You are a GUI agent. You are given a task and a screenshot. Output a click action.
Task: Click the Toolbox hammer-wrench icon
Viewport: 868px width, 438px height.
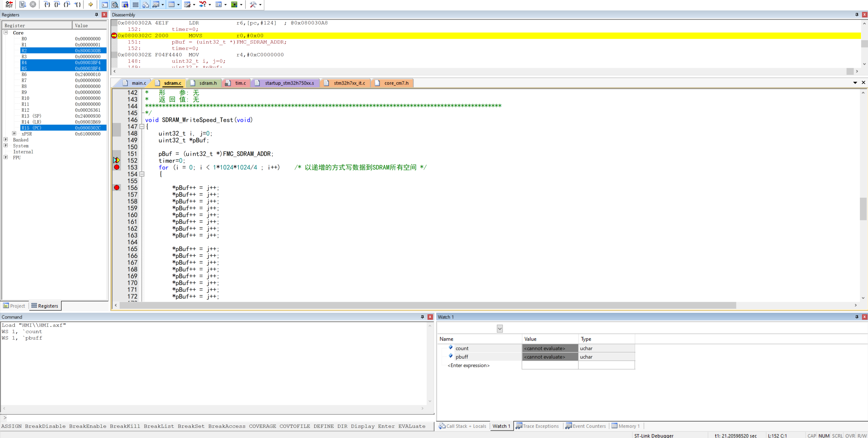point(253,4)
